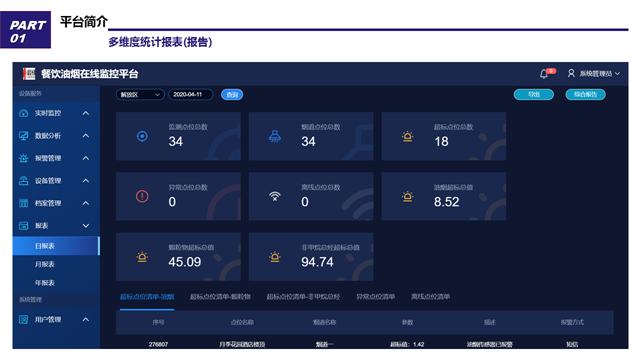Click the range-hood icon on 烟道点位总数 card

tap(275, 136)
